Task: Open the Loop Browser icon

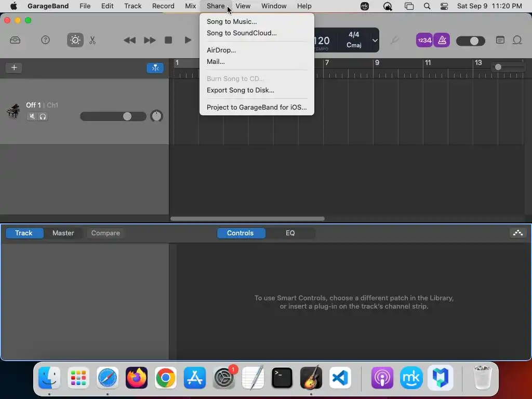Action: pyautogui.click(x=517, y=41)
